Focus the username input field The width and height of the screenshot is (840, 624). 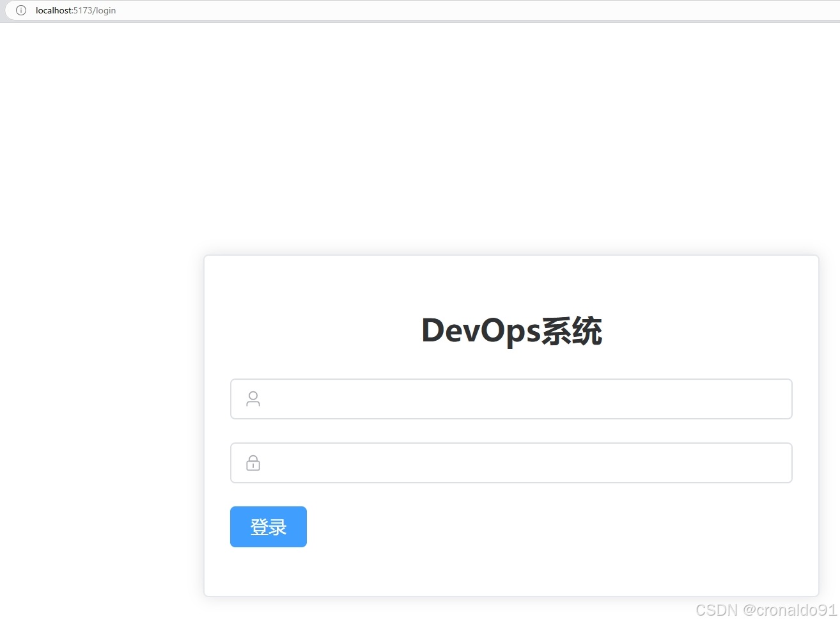click(511, 399)
